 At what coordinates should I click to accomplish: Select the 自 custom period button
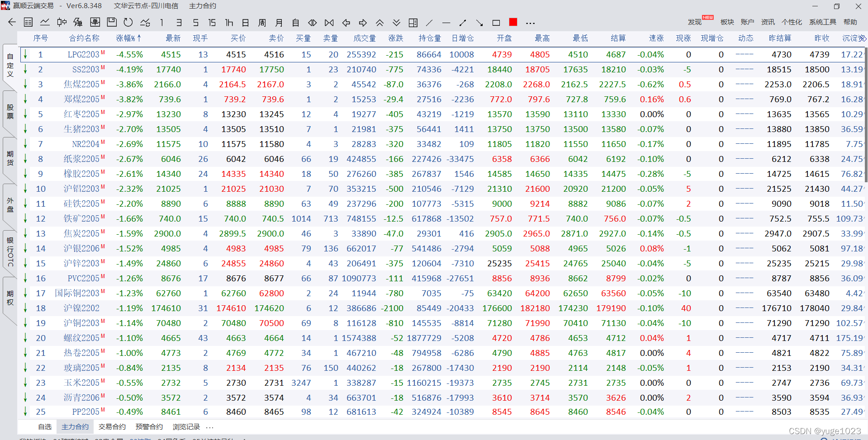tap(296, 22)
